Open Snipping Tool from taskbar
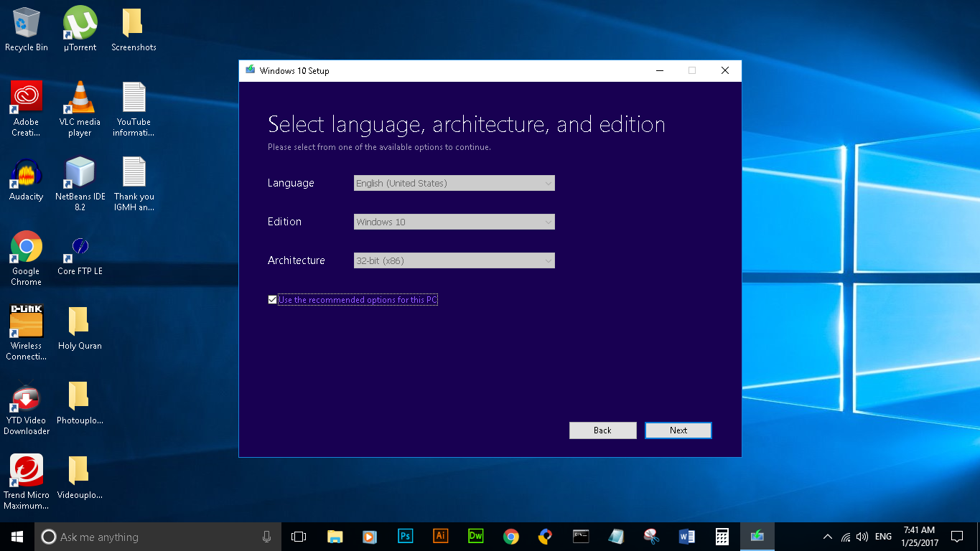 pos(651,537)
